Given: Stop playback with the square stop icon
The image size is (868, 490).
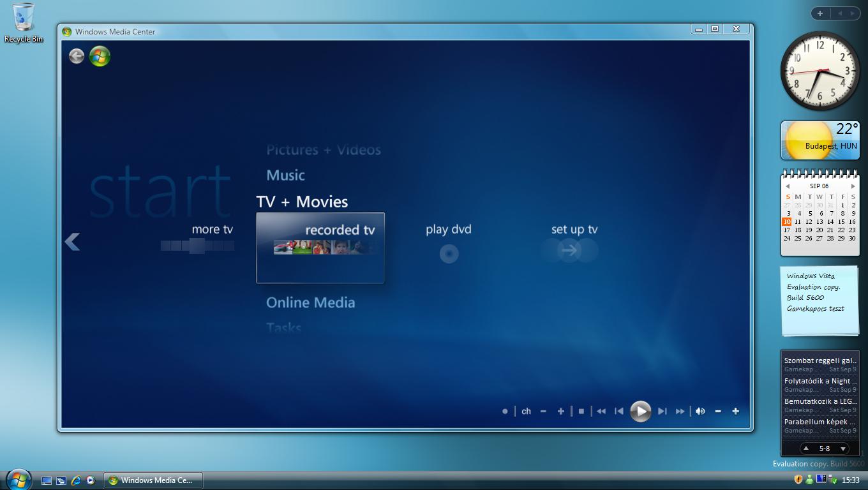Looking at the screenshot, I should [x=581, y=412].
